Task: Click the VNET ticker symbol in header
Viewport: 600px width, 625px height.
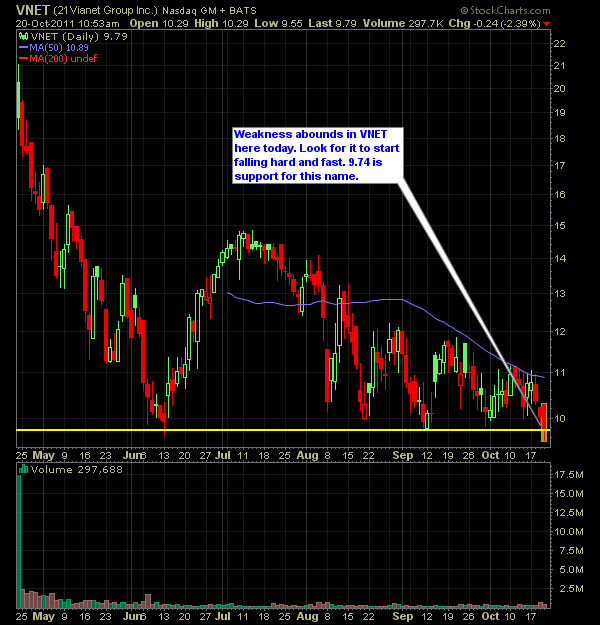Action: coord(29,9)
